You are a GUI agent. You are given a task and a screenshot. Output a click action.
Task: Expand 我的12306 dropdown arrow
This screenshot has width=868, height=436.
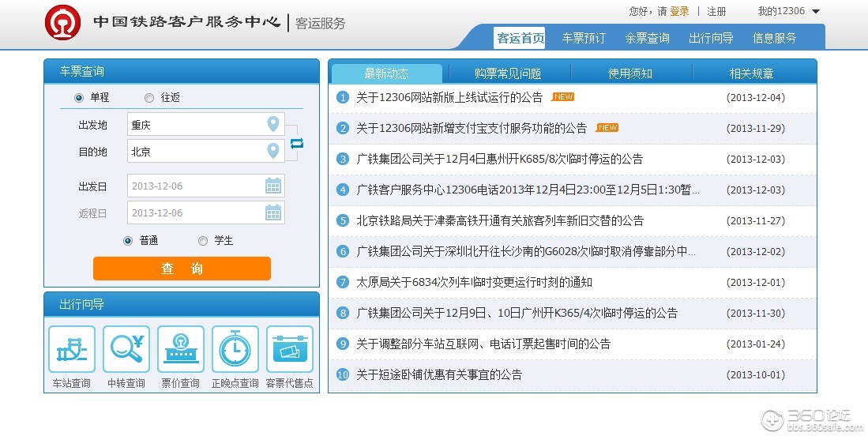pyautogui.click(x=816, y=12)
